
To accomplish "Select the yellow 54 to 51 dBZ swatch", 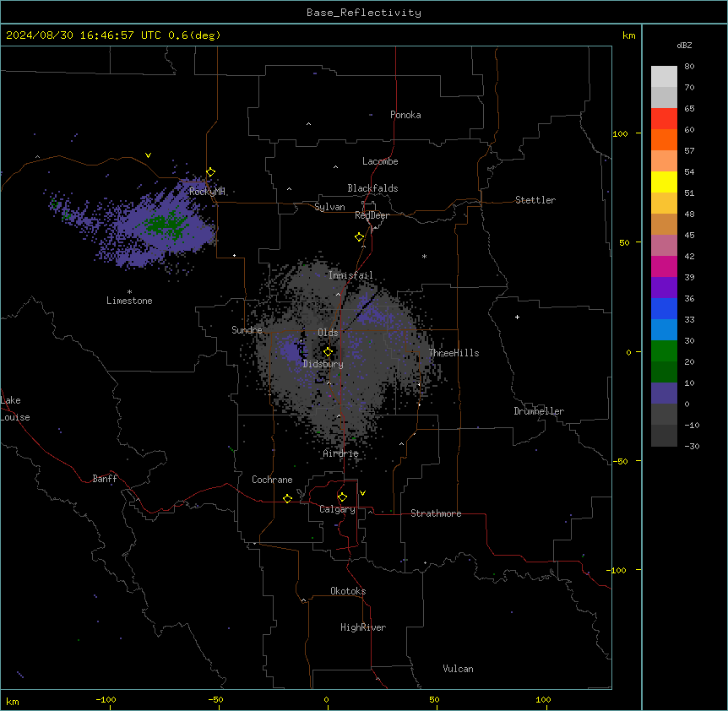I will 664,182.
